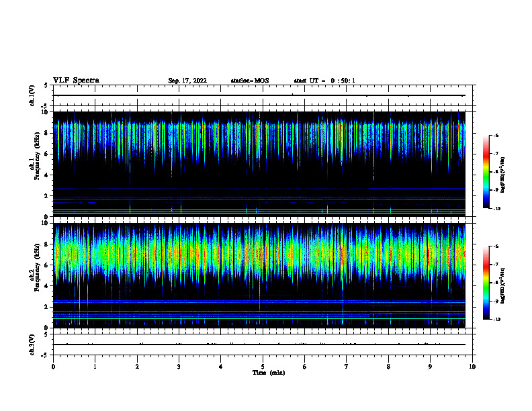532x411 pixels.
Task: Click the ch.2 spectrogram plot panel
Action: click(259, 275)
